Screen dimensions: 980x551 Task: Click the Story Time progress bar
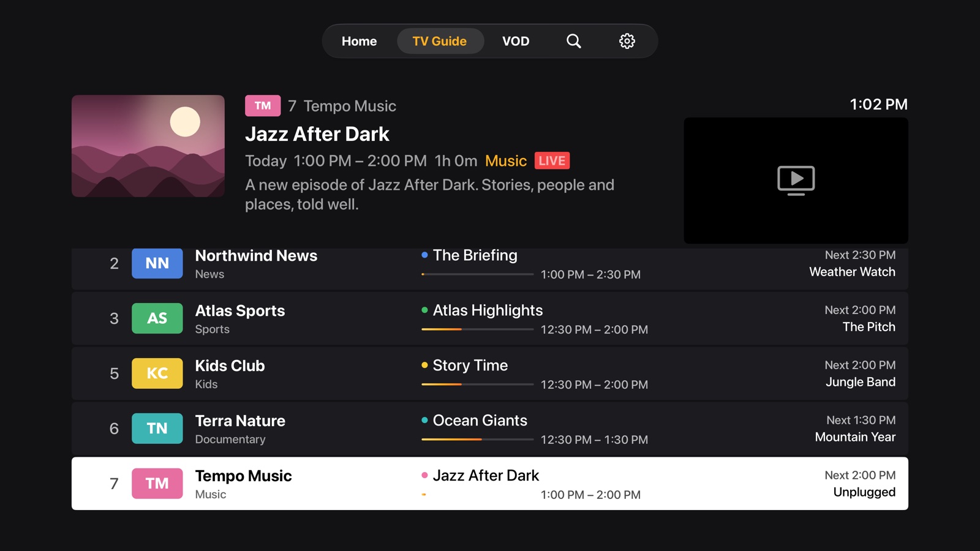coord(478,384)
